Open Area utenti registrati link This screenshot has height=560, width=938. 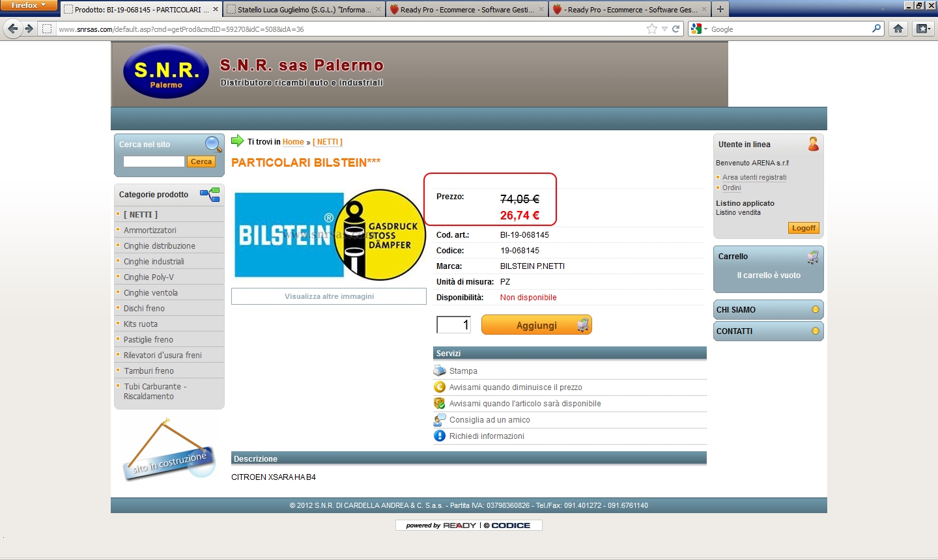754,177
